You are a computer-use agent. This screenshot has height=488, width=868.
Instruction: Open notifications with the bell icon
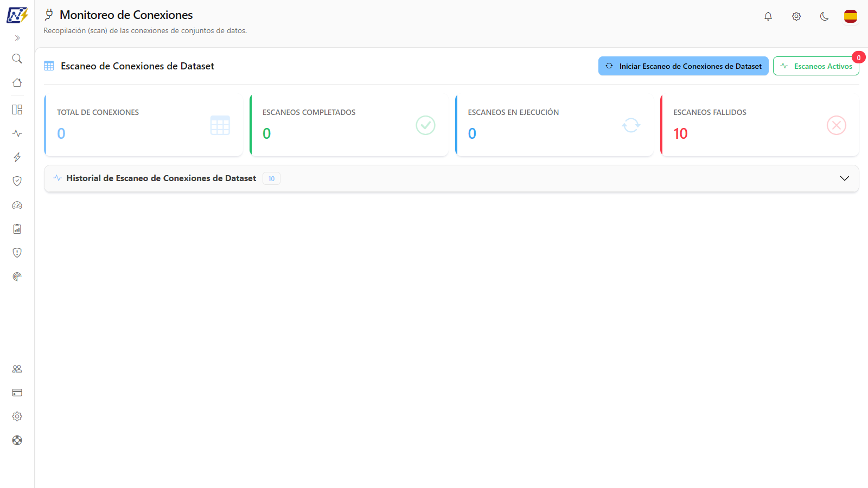[768, 16]
